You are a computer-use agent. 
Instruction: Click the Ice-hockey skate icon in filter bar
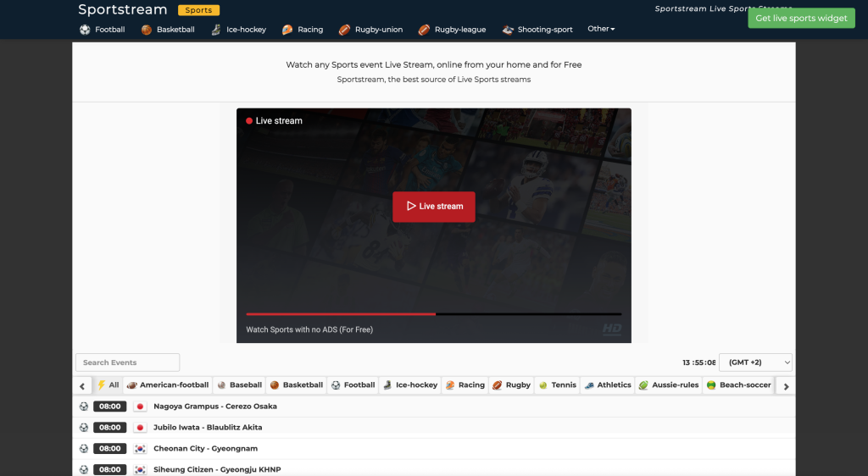pos(387,385)
